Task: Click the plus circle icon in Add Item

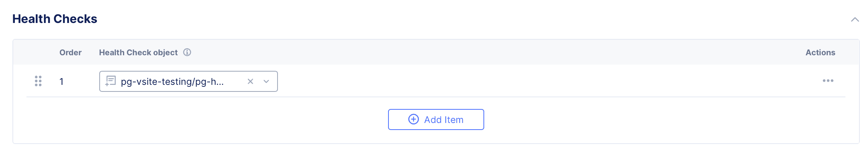Action: pyautogui.click(x=413, y=119)
